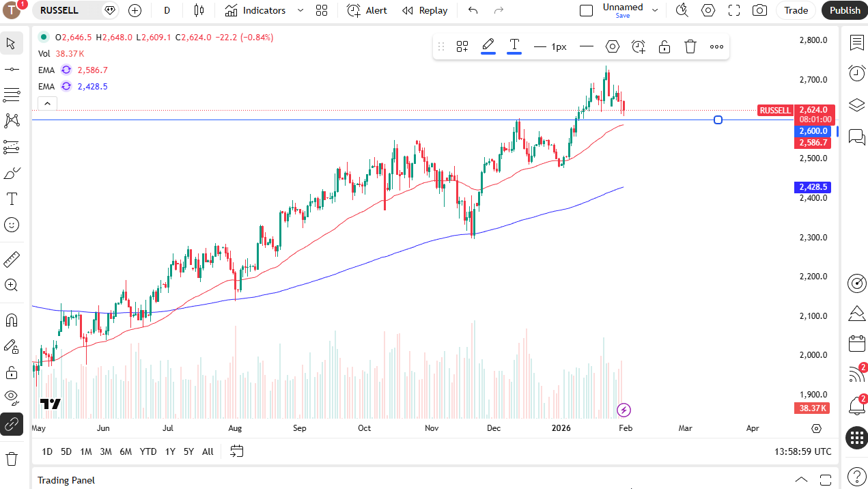The height and width of the screenshot is (489, 868).
Task: Open chart settings hexagon icon
Action: 708,10
